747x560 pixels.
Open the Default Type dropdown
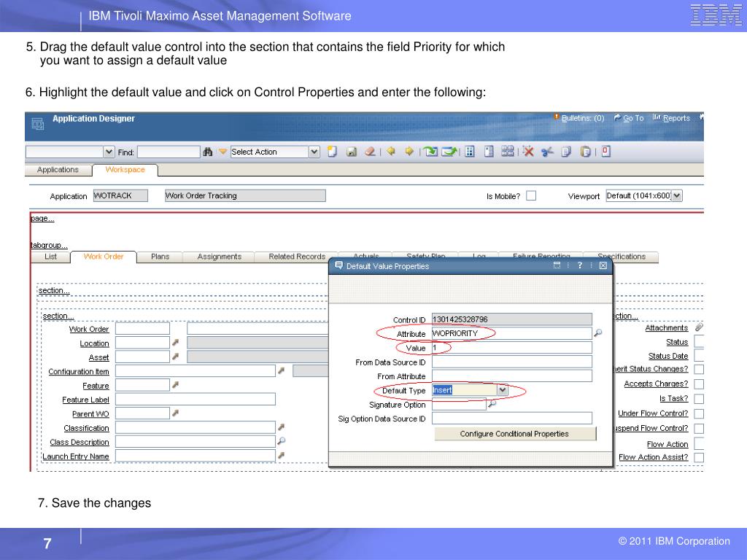(503, 390)
